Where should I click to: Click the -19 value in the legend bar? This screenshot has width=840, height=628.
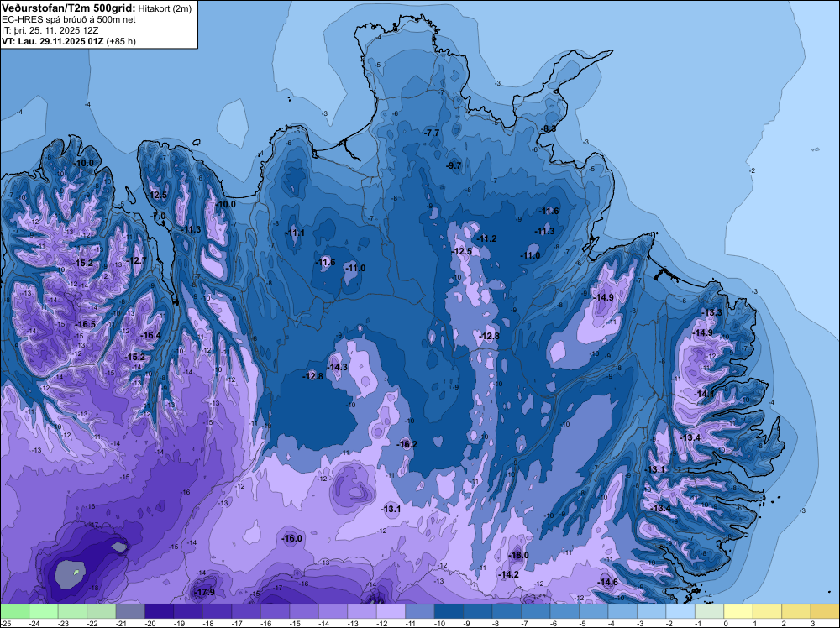click(x=181, y=624)
